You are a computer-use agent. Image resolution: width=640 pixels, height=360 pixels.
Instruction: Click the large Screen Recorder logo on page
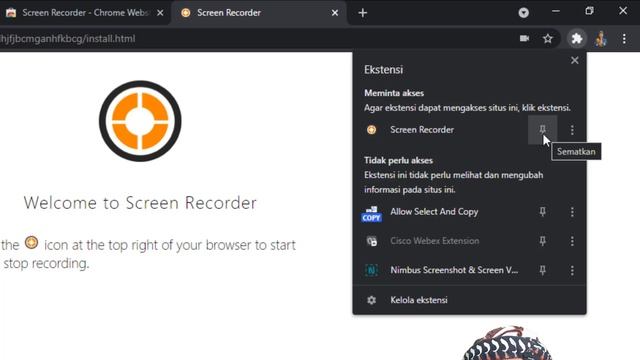140,121
